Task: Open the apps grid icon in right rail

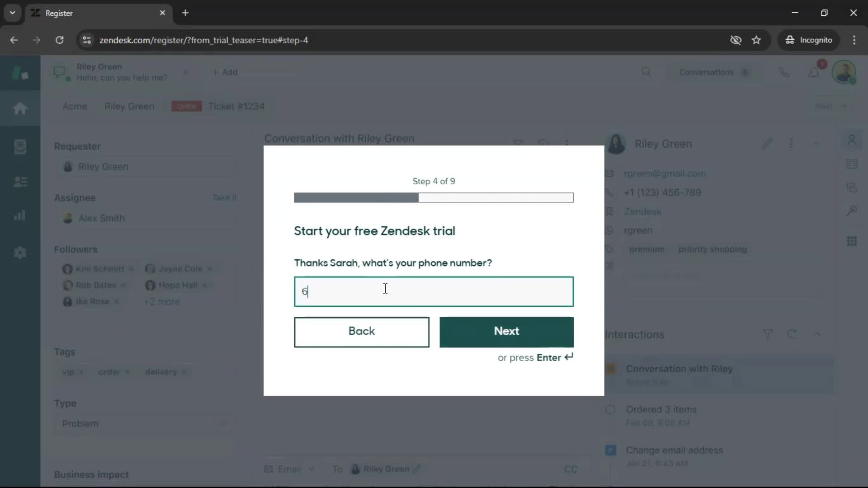Action: (x=852, y=241)
